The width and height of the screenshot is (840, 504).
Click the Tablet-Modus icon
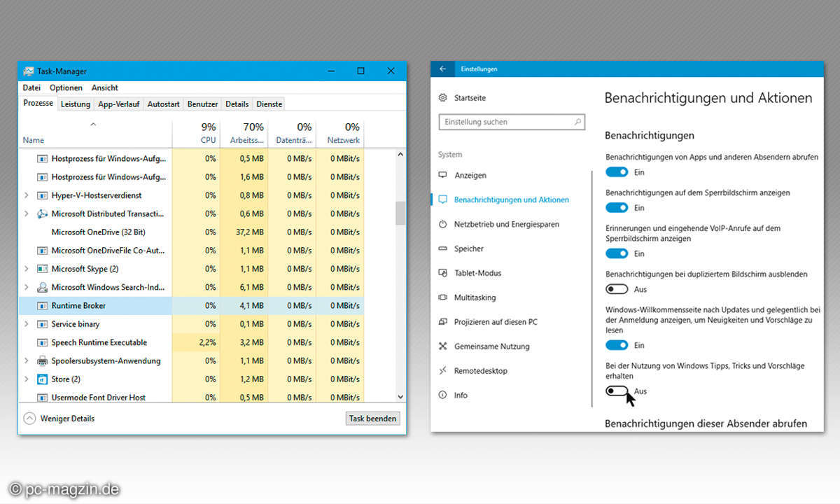pyautogui.click(x=442, y=273)
